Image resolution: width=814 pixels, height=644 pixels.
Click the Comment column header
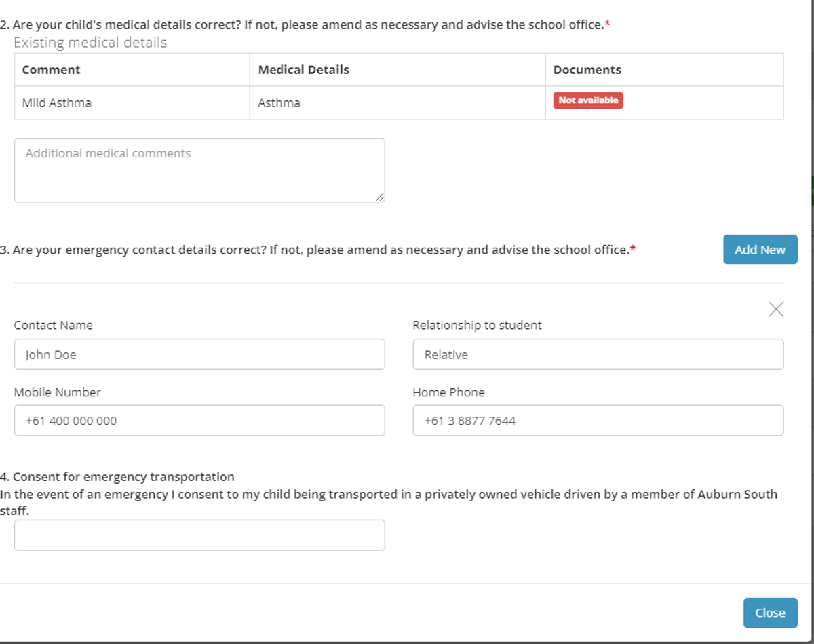(132, 70)
